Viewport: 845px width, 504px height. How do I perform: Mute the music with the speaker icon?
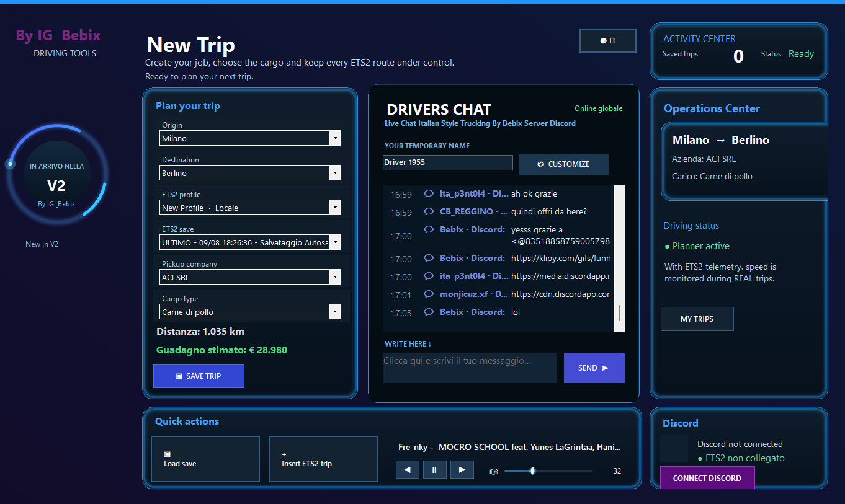493,471
